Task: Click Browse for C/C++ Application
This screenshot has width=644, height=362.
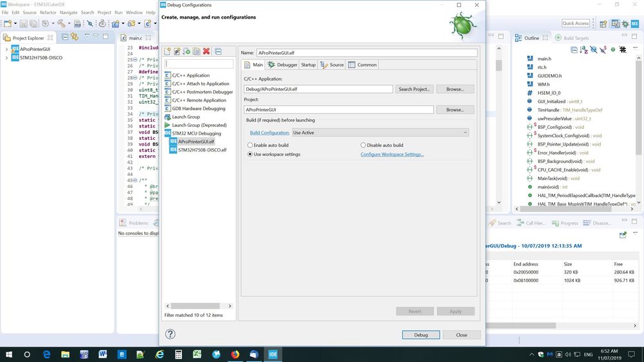Action: [x=454, y=89]
